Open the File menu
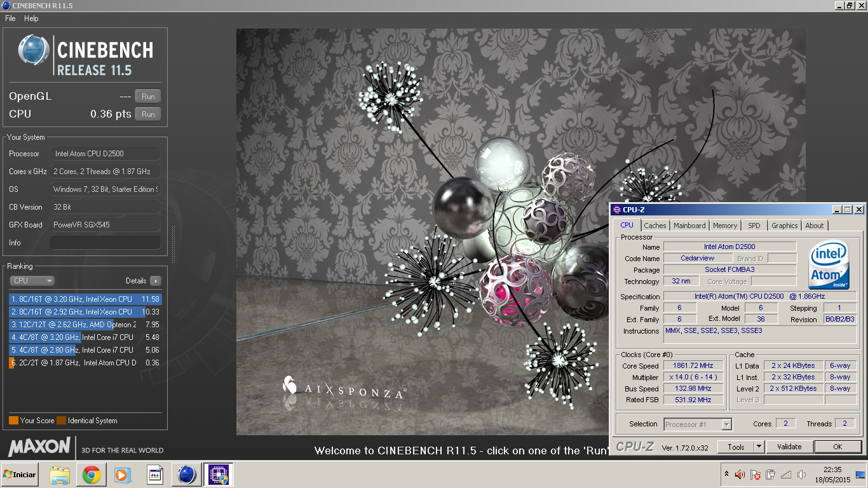The height and width of the screenshot is (488, 868). pyautogui.click(x=10, y=18)
